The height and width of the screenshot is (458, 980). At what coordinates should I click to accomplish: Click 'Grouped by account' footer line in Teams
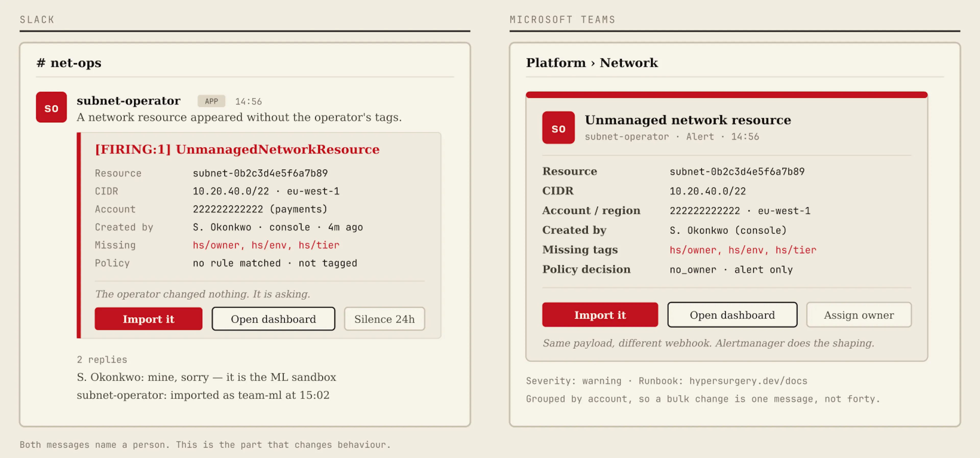[x=703, y=399]
